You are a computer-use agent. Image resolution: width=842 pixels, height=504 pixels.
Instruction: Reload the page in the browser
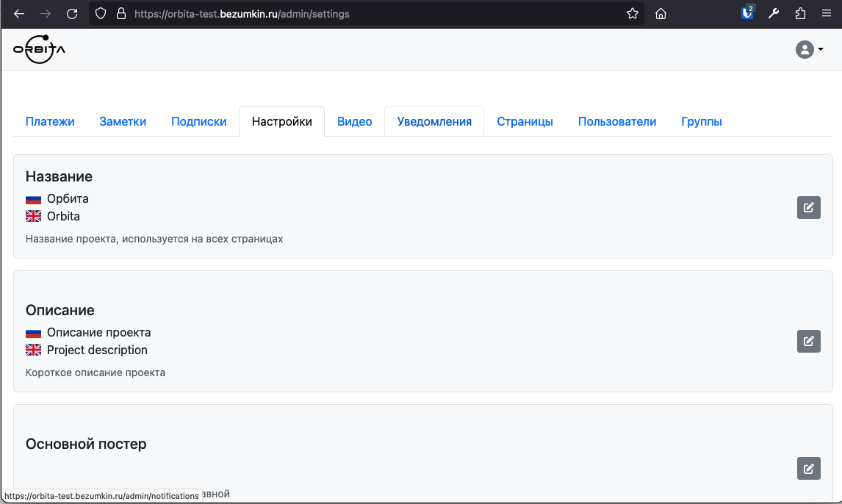pos(72,14)
